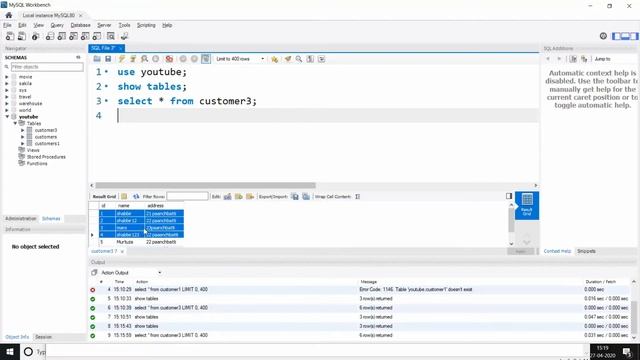Click create new stored procedure icon
This screenshot has height=360, width=640.
pyautogui.click(x=85, y=36)
